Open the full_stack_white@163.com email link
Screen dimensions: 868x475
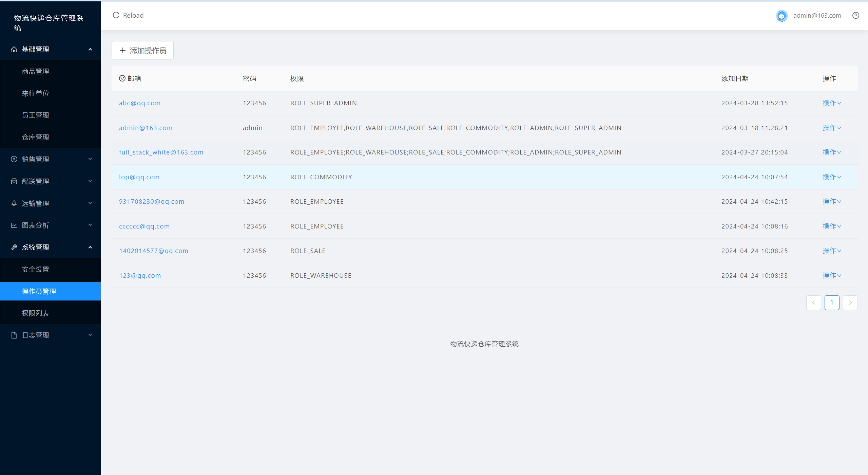point(161,152)
